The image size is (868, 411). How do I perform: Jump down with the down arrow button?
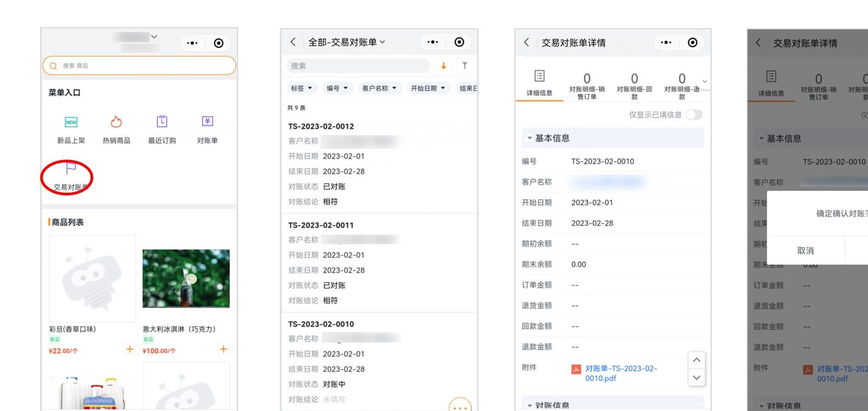(x=697, y=377)
